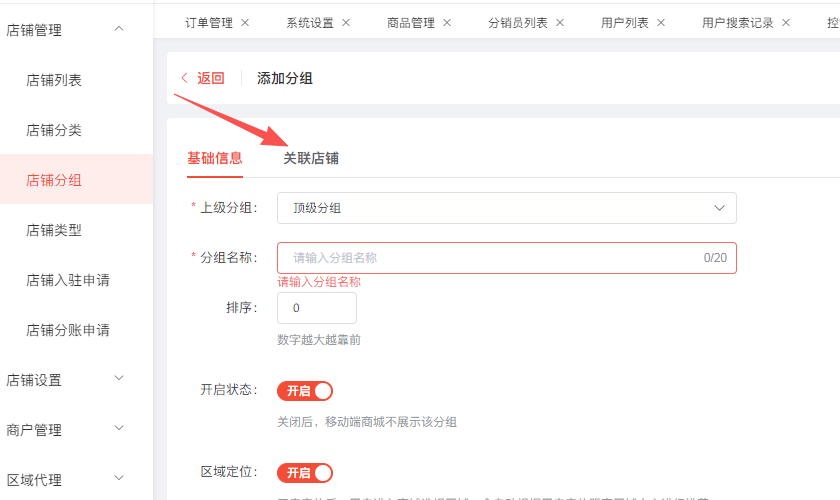Close the 用户搜索记录 tab

pyautogui.click(x=786, y=22)
